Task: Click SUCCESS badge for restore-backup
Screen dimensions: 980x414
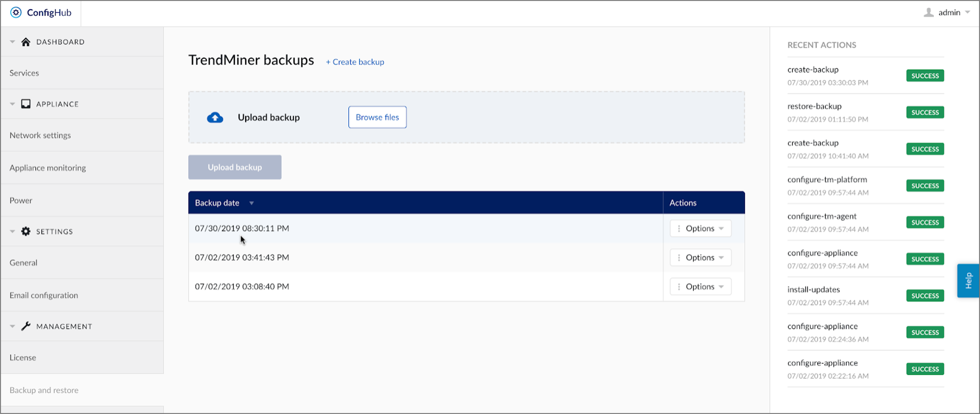Action: click(925, 112)
